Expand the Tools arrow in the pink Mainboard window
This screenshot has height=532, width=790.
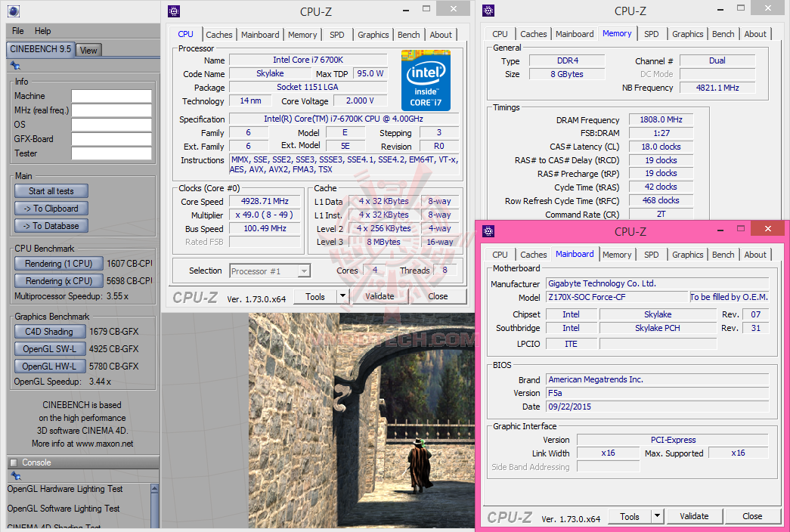pyautogui.click(x=657, y=517)
